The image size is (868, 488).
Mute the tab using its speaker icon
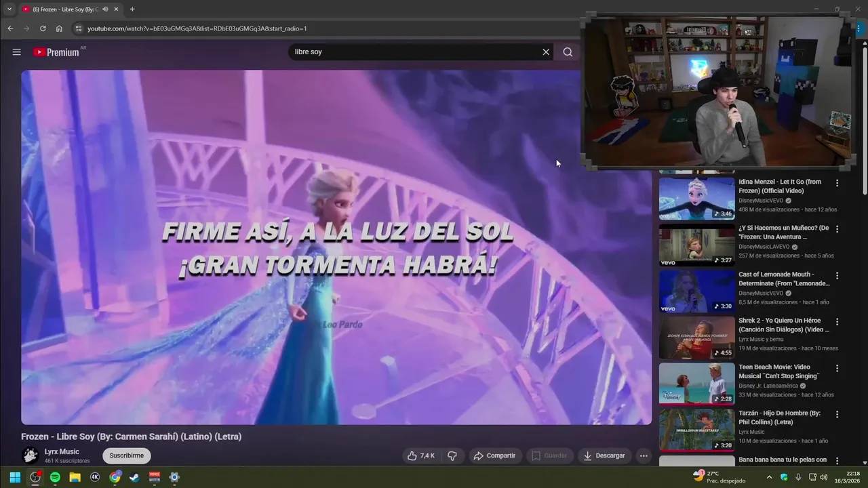tap(105, 9)
